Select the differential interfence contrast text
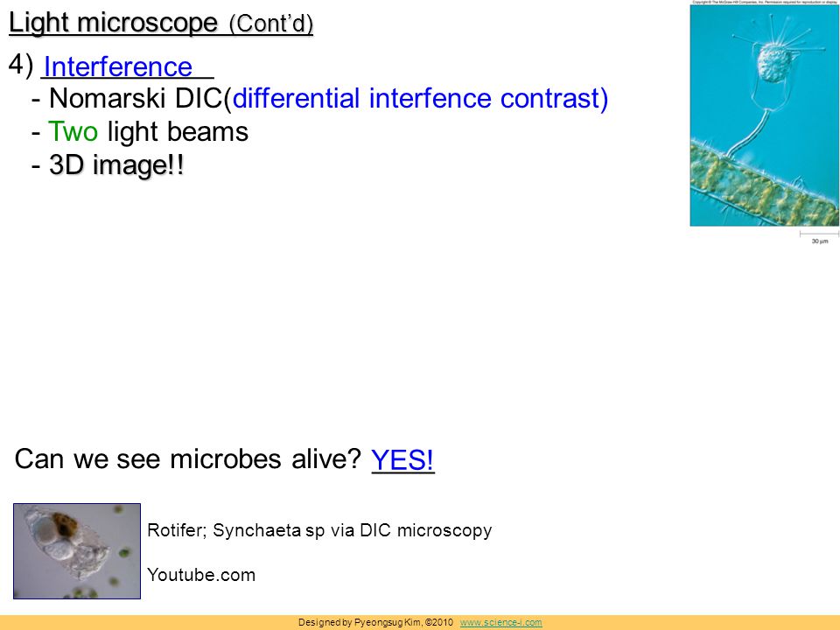The width and height of the screenshot is (840, 630). 420,99
